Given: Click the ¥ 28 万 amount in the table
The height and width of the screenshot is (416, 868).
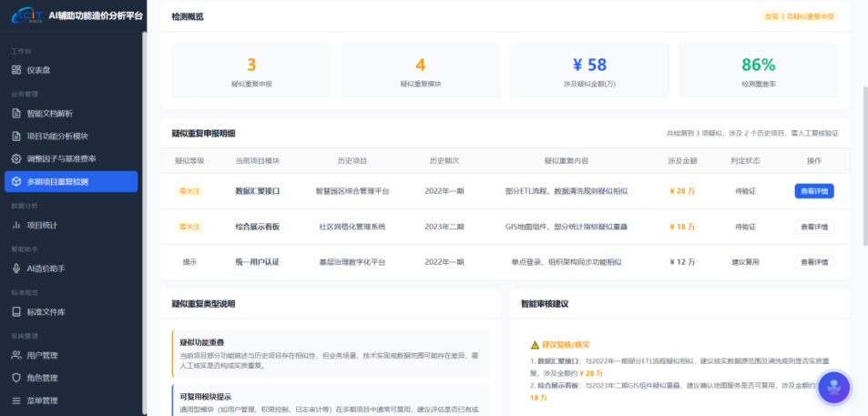Looking at the screenshot, I should click(x=682, y=191).
